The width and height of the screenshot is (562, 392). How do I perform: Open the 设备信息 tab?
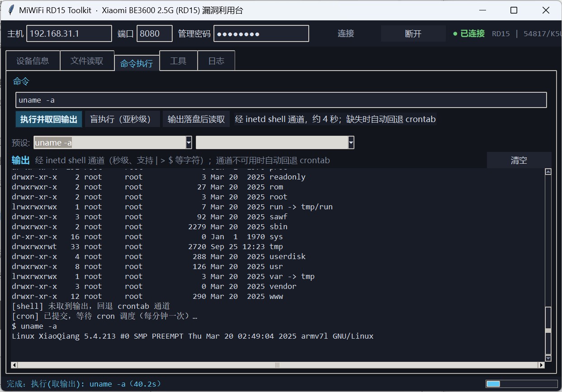click(x=33, y=61)
